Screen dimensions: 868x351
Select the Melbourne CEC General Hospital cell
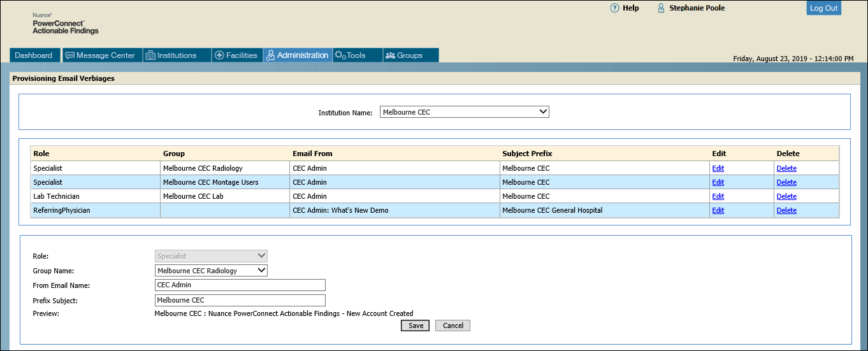(x=604, y=210)
